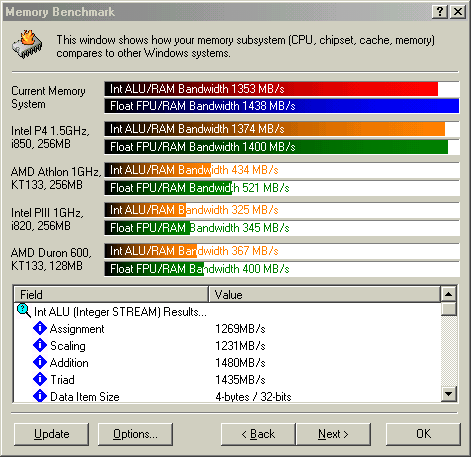Screen dimensions: 471x457
Task: Click the Athlon Int ALU 434 MB/s bar
Action: [282, 170]
